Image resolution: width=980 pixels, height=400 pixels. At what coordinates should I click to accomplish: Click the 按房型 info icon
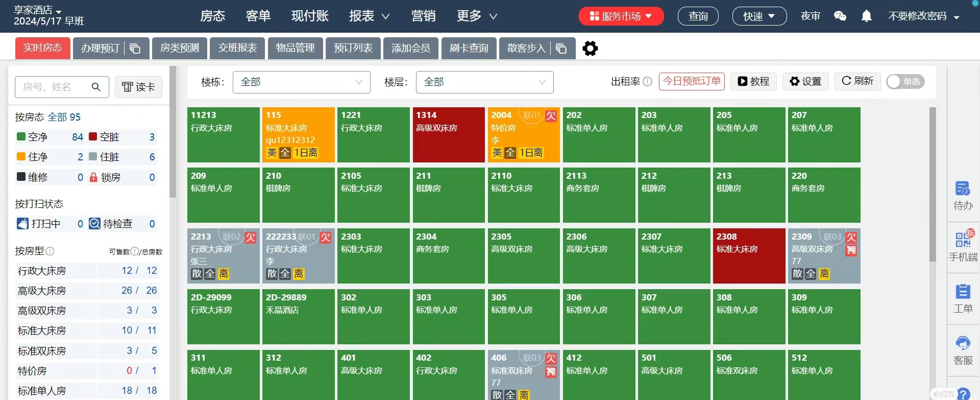point(50,251)
